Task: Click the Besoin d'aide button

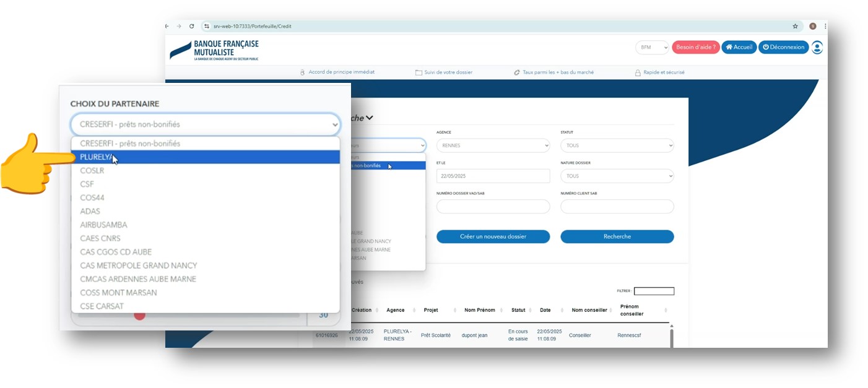Action: [695, 47]
